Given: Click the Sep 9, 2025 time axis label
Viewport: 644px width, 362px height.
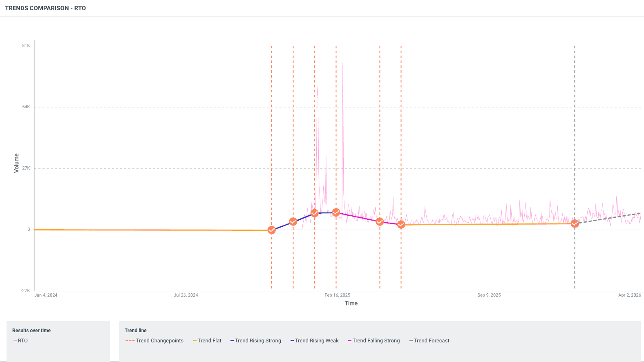Looking at the screenshot, I should point(489,295).
